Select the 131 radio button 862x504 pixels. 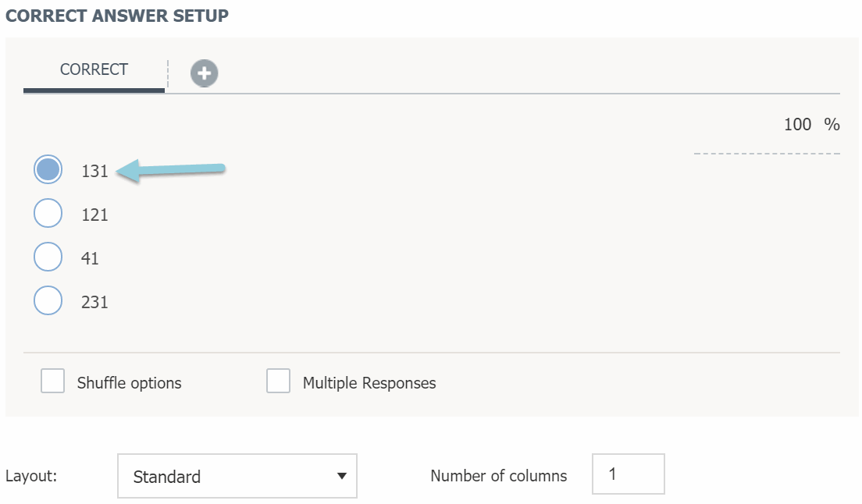pos(48,170)
